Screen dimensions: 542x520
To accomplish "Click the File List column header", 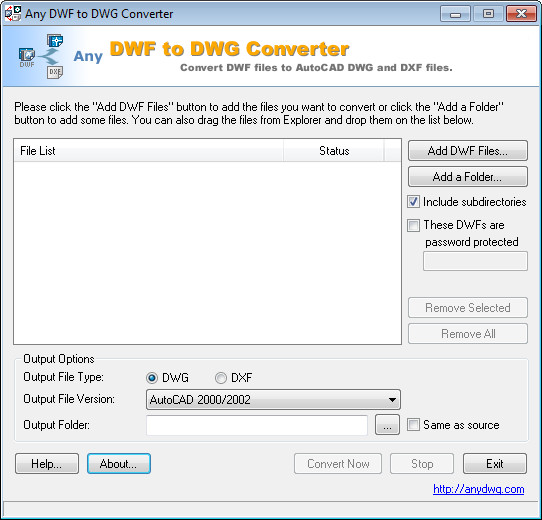I will (149, 151).
